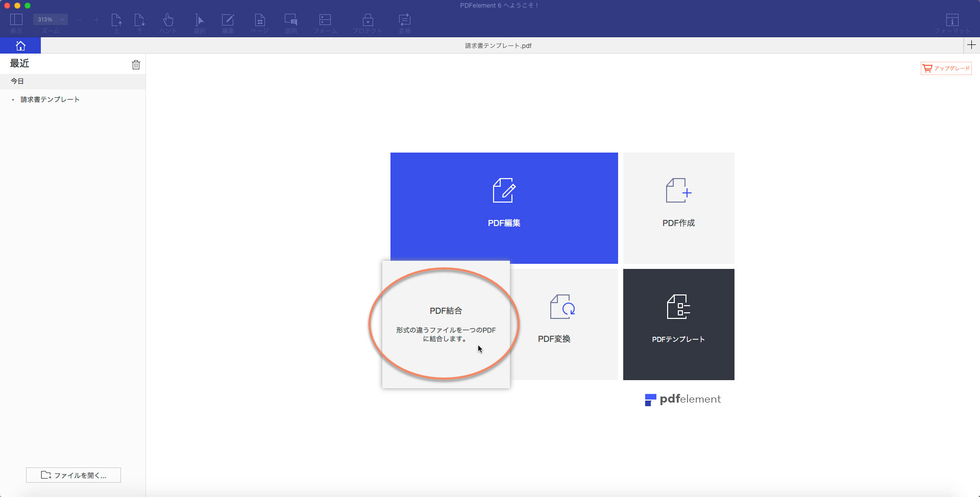The width and height of the screenshot is (980, 497).
Task: Click the zoom out minus icon
Action: tap(79, 19)
